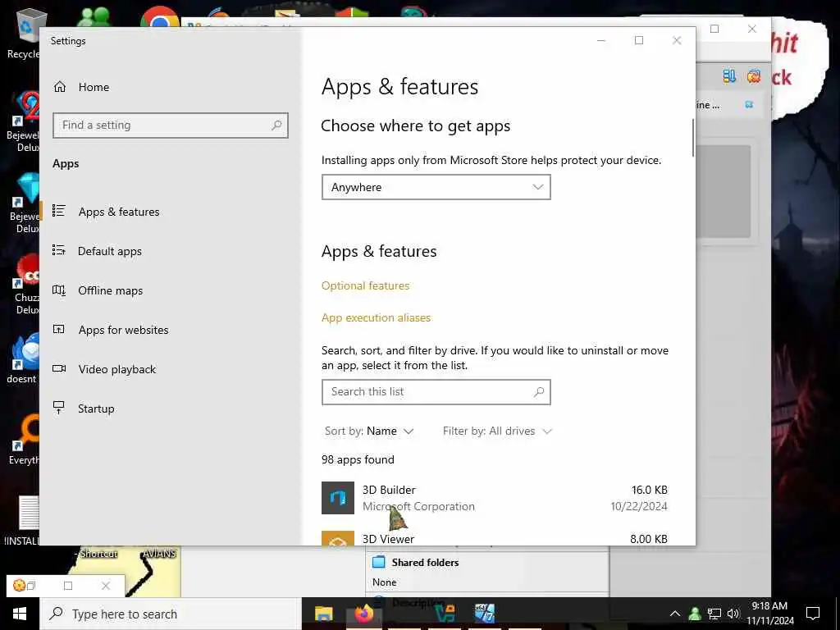Open the Sort by Name dropdown
Viewport: 840px width, 630px height.
(x=369, y=431)
